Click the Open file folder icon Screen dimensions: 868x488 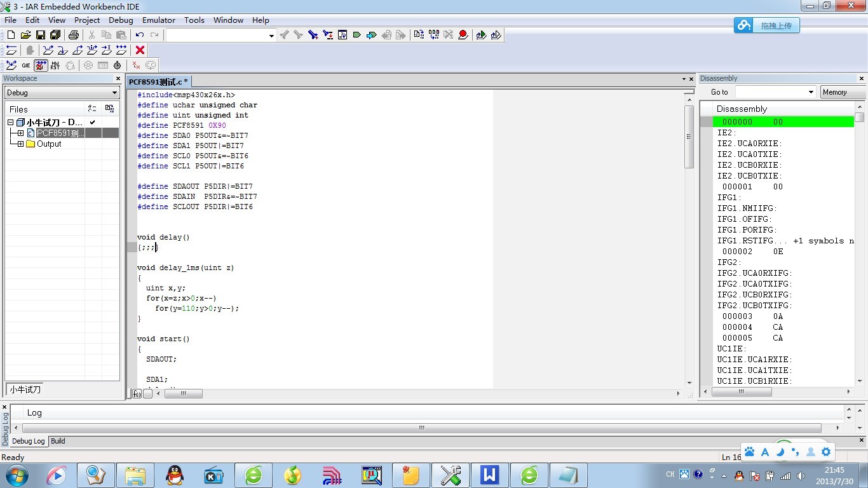26,35
